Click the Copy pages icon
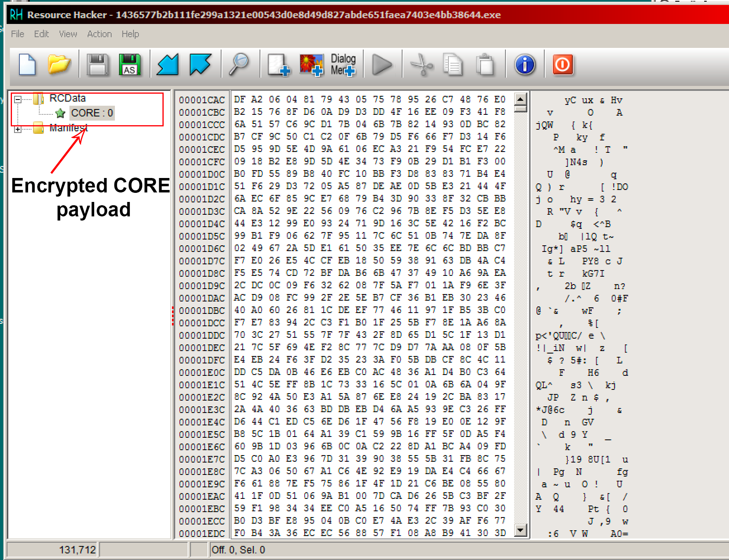The height and width of the screenshot is (560, 729). [453, 65]
